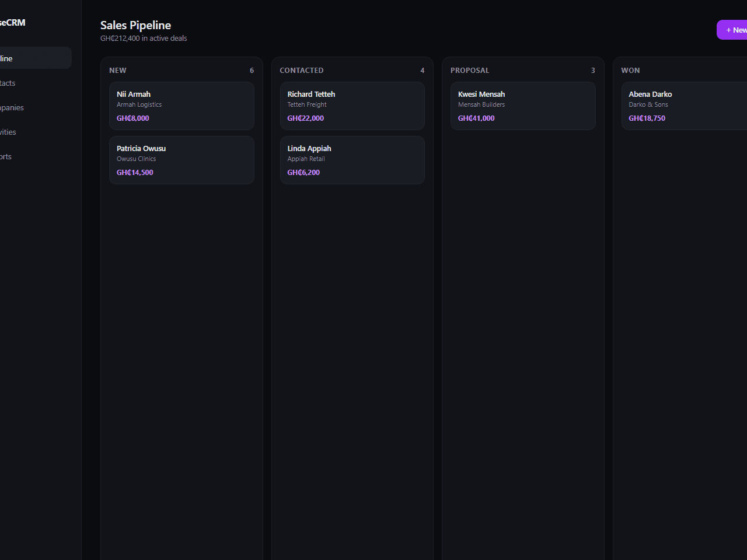
Task: Click the purple New button
Action: pos(732,30)
